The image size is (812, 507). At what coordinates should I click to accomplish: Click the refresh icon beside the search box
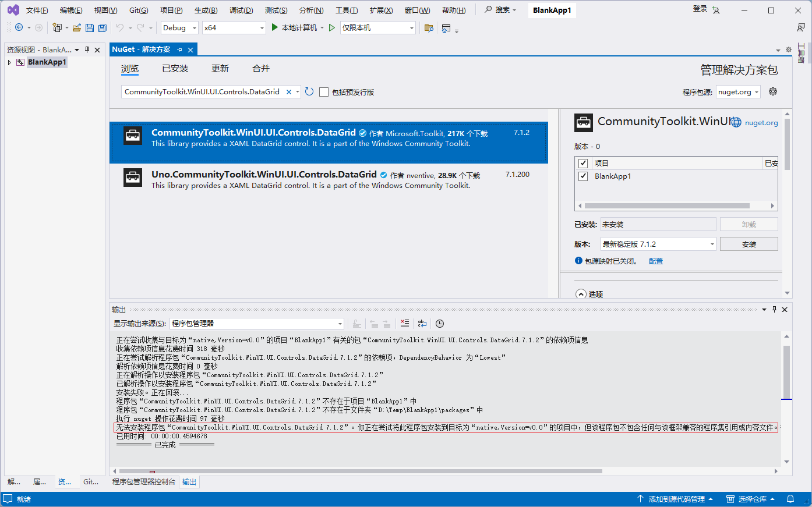tap(309, 91)
